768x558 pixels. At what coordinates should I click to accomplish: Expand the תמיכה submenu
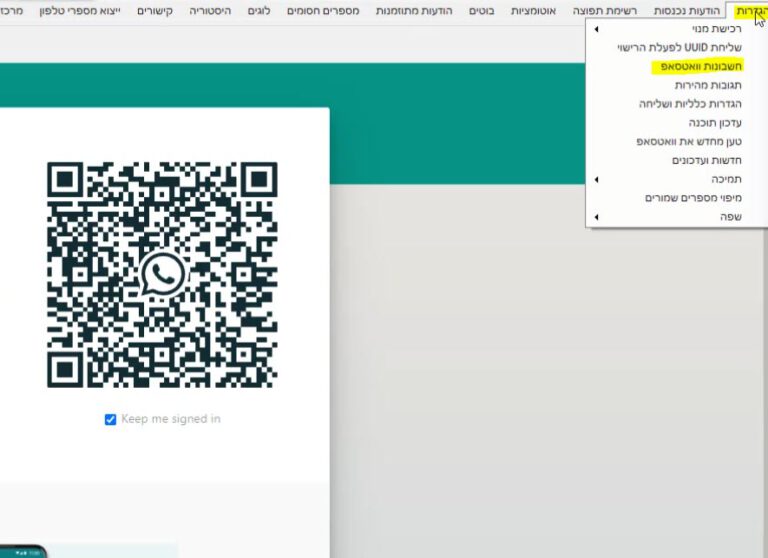[x=676, y=179]
